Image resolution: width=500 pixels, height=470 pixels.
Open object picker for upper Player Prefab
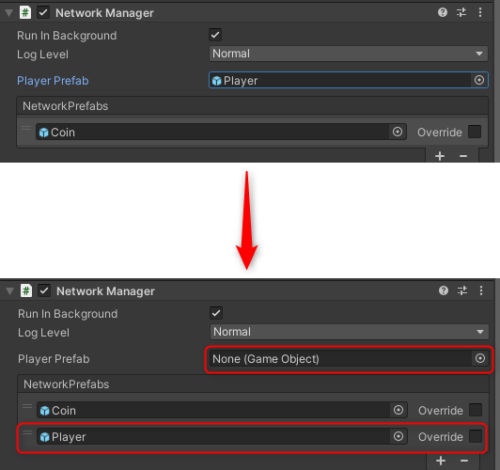(x=479, y=80)
